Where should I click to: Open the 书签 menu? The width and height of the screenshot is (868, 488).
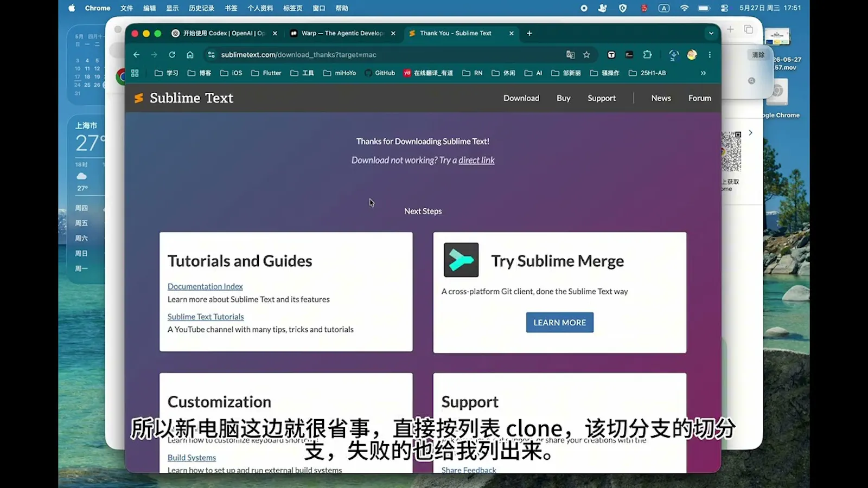(231, 8)
